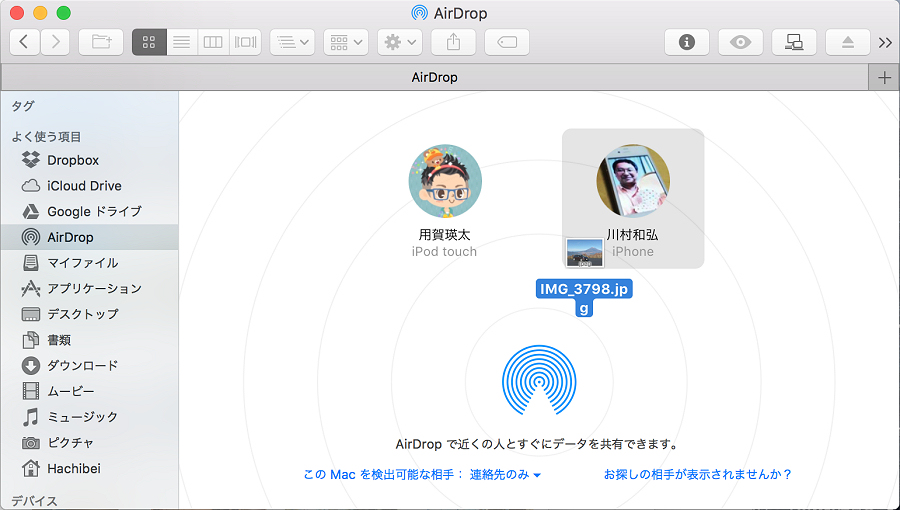Switch to column view
The height and width of the screenshot is (510, 900).
tap(213, 42)
